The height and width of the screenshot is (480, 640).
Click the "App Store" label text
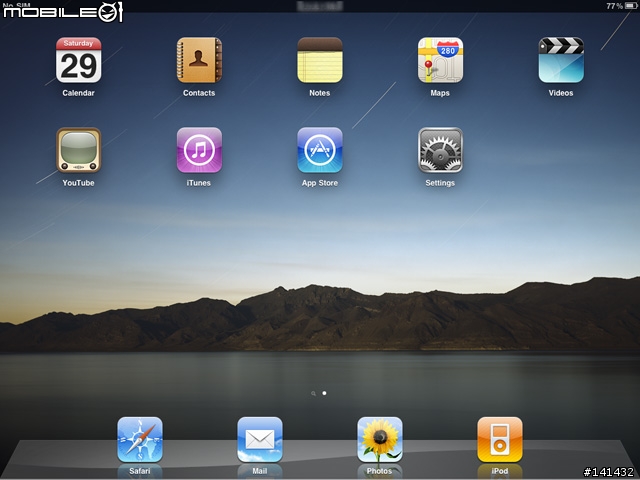[x=320, y=183]
